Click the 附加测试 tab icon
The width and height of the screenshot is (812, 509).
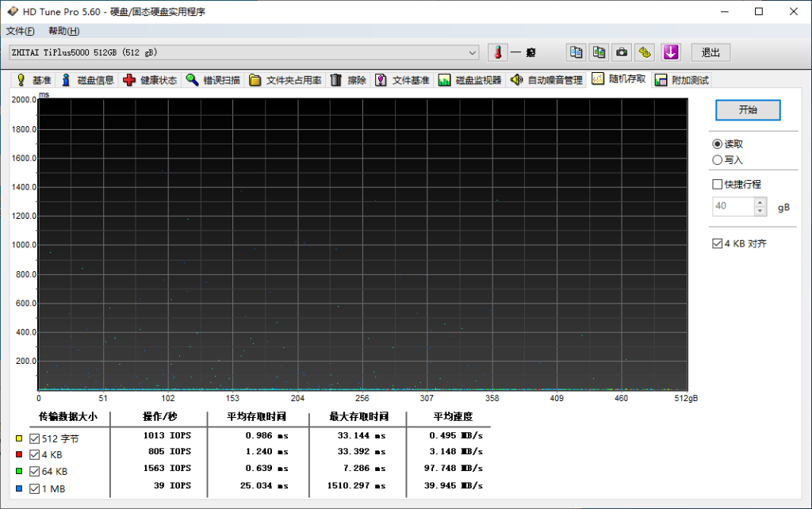[661, 80]
